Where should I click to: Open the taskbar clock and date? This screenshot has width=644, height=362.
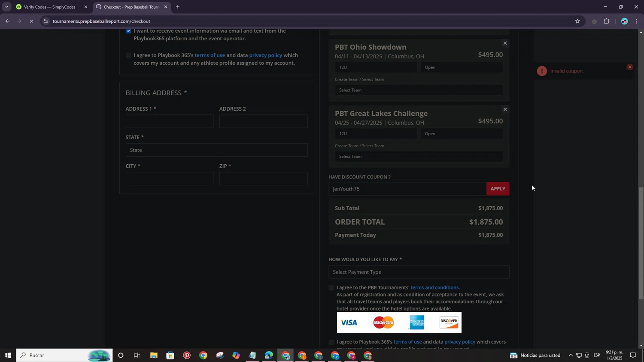point(614,355)
